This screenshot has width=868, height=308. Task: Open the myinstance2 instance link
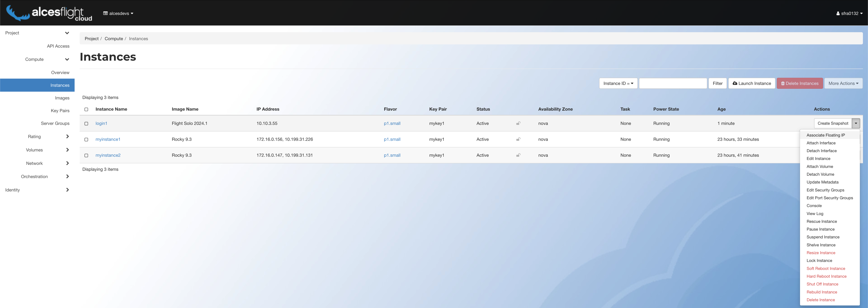[x=108, y=155]
